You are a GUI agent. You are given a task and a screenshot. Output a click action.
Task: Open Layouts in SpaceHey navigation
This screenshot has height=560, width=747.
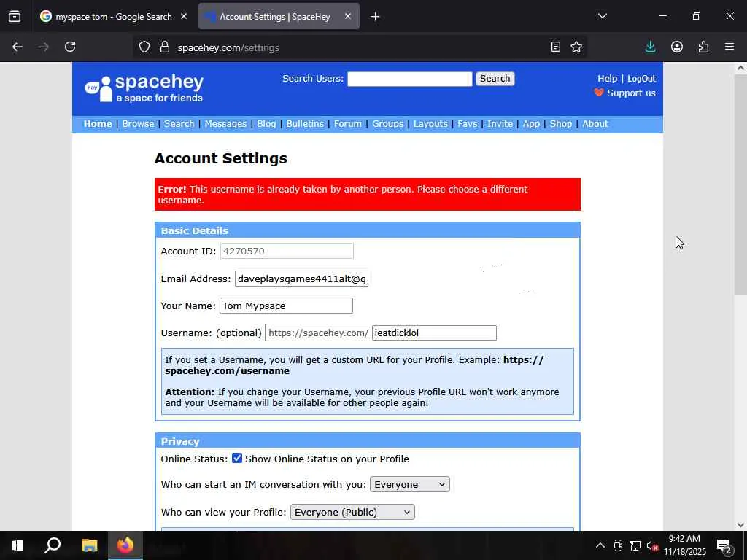[430, 124]
